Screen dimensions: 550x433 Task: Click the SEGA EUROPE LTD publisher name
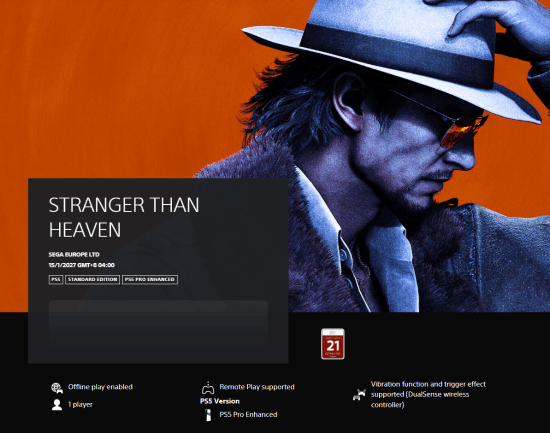click(x=74, y=254)
